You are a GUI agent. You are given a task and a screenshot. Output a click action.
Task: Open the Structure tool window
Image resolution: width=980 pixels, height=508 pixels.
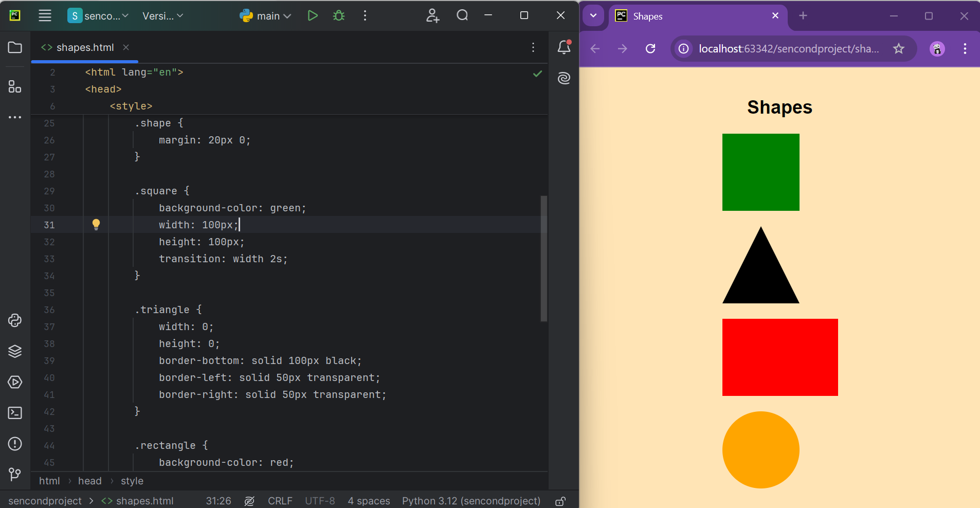[15, 86]
